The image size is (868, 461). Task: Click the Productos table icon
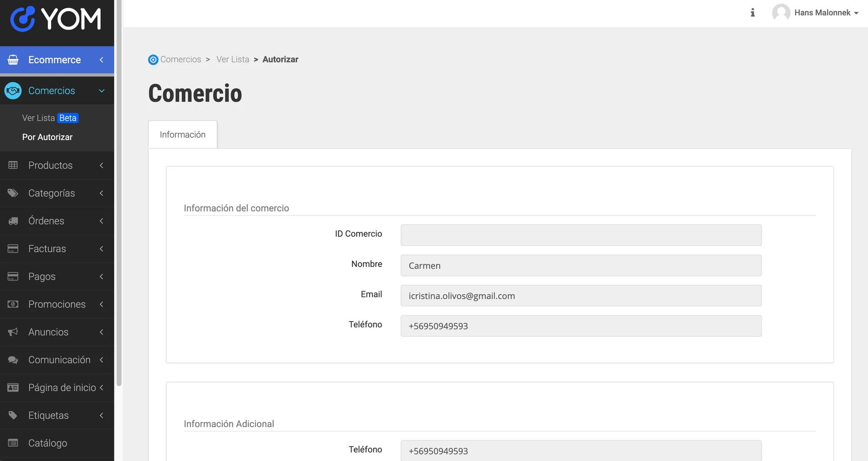pos(13,165)
